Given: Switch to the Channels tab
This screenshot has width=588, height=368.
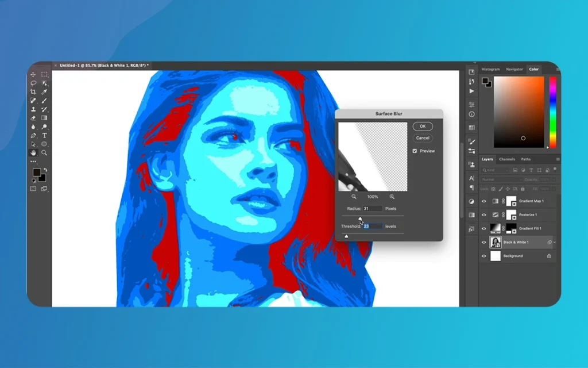Looking at the screenshot, I should pos(506,159).
